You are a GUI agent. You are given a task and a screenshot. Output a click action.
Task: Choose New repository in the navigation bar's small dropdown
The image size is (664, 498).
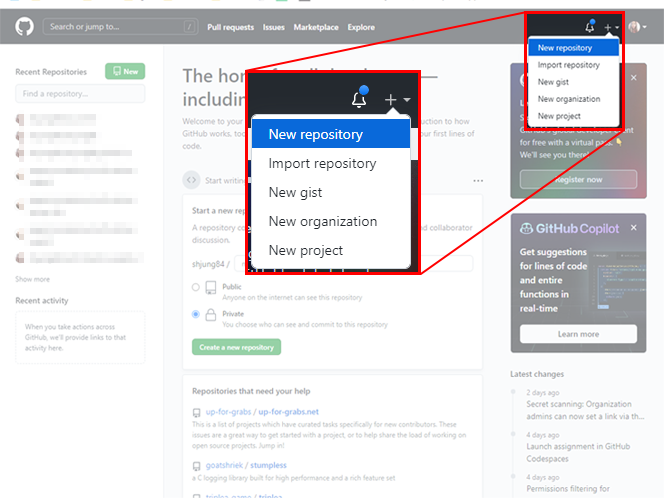(x=573, y=48)
